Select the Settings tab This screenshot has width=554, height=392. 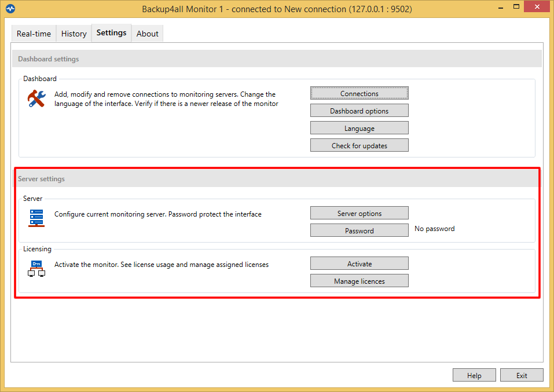coord(111,33)
